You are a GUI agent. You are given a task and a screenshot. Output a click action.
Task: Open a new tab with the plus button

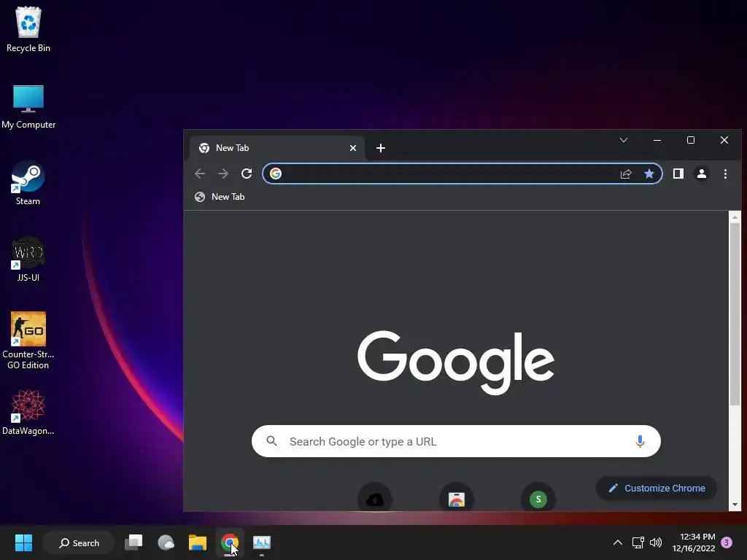tap(381, 148)
